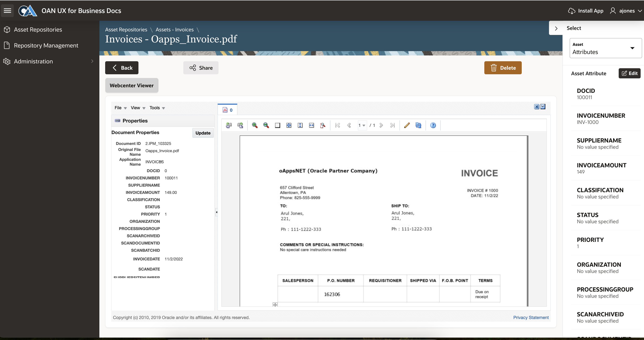Screen dimensions: 644x340
Task: Click INVOICEDATE value 11/2/2022
Action: (x=173, y=259)
